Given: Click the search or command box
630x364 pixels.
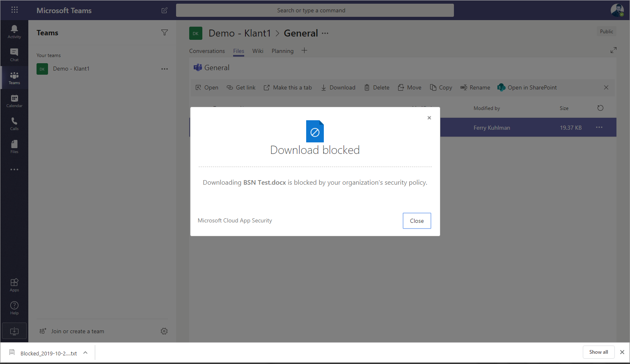Looking at the screenshot, I should pos(315,10).
